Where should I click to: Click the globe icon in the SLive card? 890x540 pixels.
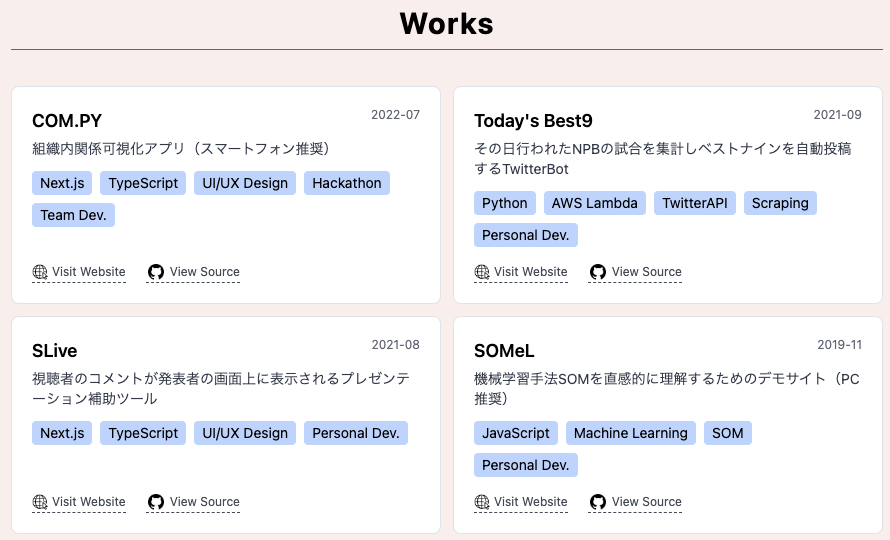pyautogui.click(x=40, y=502)
